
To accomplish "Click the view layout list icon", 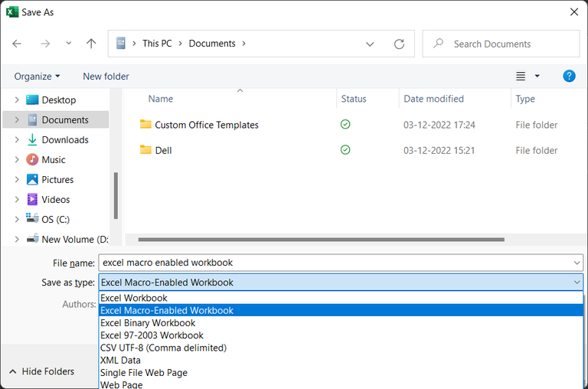I will (x=521, y=76).
